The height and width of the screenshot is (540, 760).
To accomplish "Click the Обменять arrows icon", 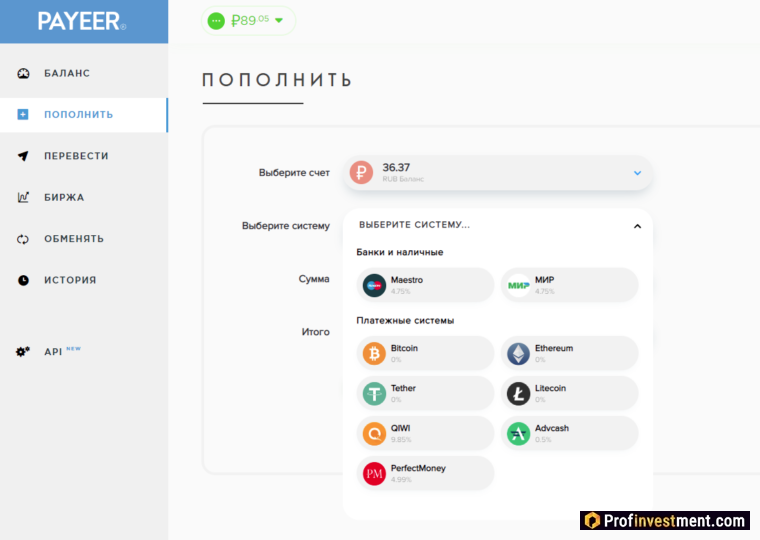I will pos(23,239).
